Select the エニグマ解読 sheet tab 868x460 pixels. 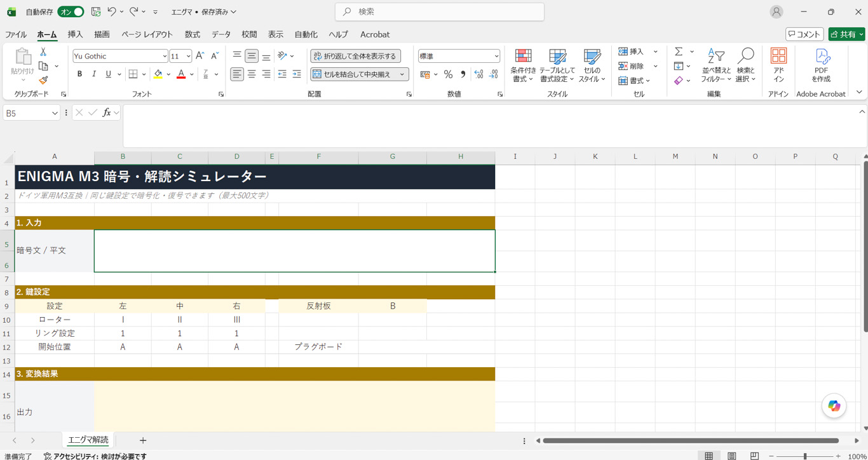88,440
